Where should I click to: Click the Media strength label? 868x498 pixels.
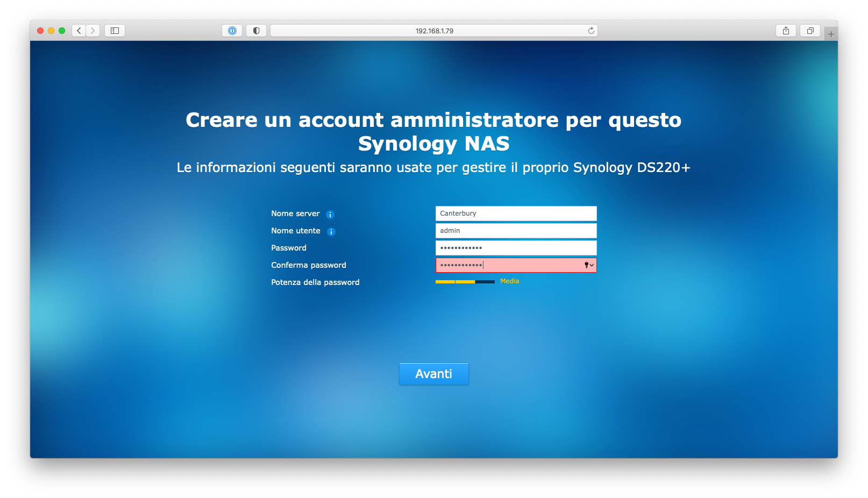[x=510, y=281]
